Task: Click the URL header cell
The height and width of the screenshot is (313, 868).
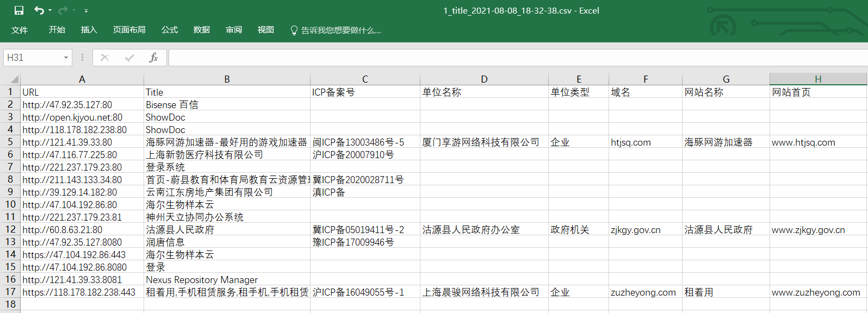Action: [x=82, y=92]
